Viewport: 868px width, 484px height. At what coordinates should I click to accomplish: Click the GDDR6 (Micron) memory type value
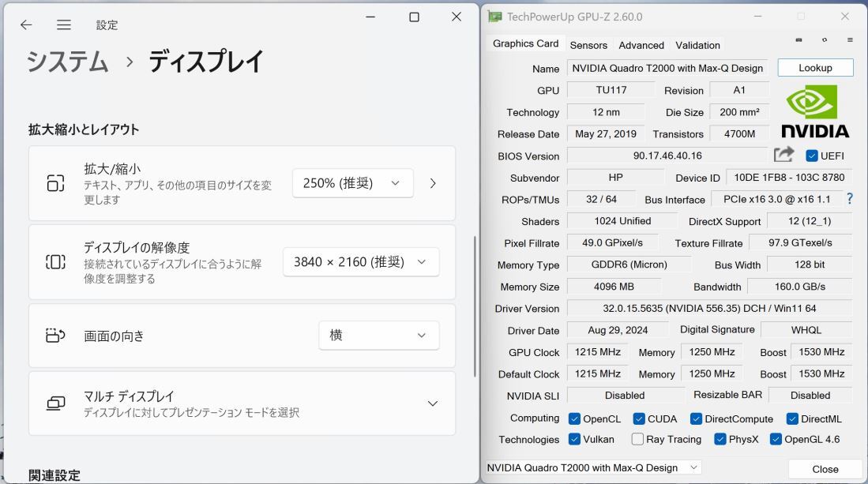[629, 265]
